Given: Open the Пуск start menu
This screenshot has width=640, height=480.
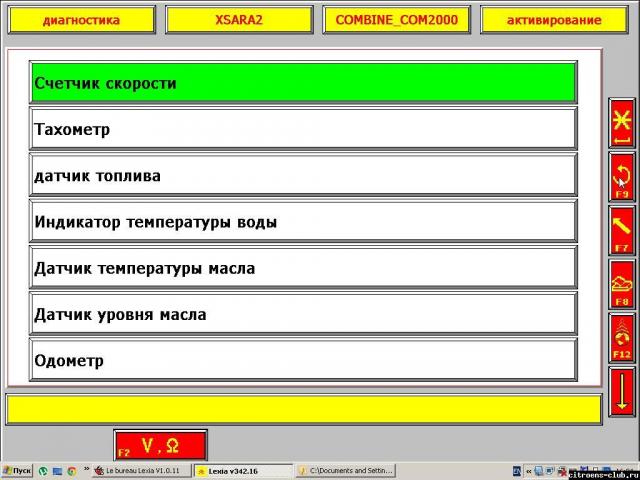Looking at the screenshot, I should [x=17, y=471].
